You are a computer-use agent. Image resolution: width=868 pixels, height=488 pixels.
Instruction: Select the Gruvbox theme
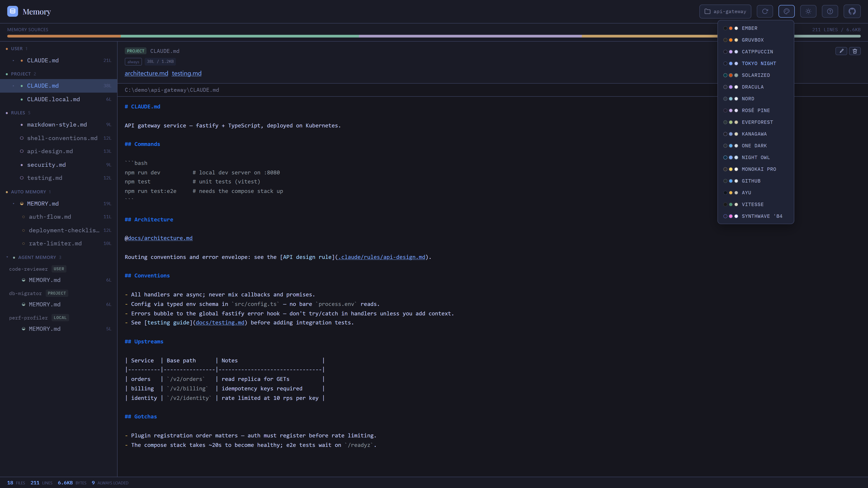(756, 40)
